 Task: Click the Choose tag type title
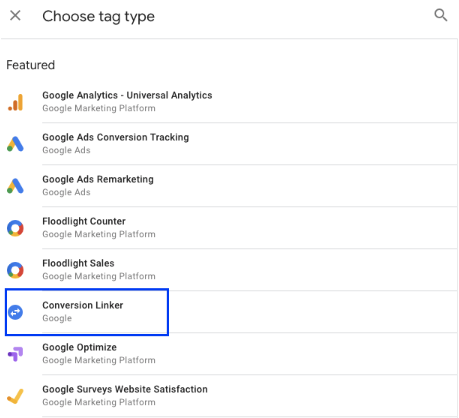pyautogui.click(x=98, y=17)
